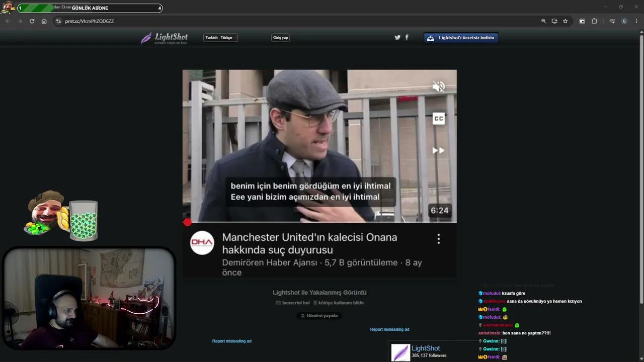Viewport: 644px width, 362px height.
Task: Click the chat message 'kzuafa göre'
Action: click(x=513, y=293)
